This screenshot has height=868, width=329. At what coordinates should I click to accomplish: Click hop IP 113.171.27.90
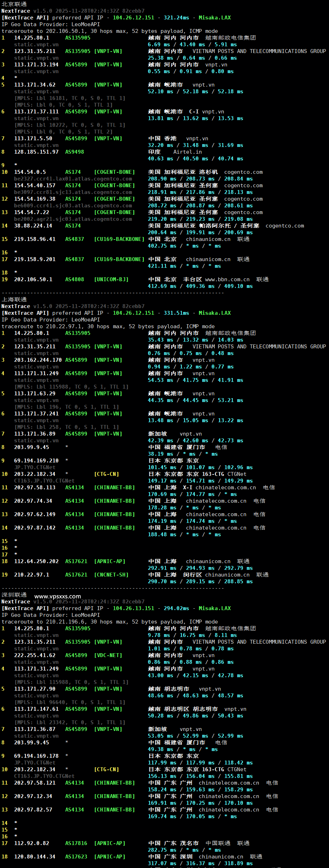(x=35, y=689)
